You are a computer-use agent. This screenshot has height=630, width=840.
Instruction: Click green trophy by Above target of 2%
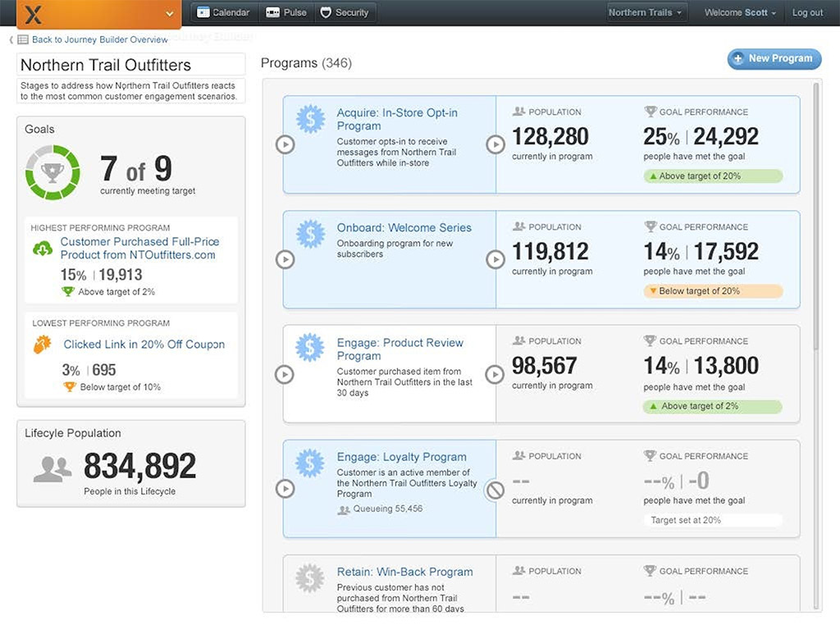68,291
